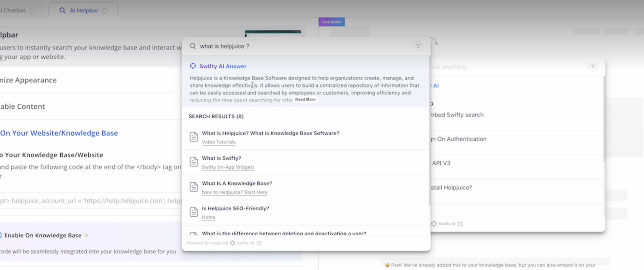Expand 'On Your Website/Knowledge Base' section

coord(59,133)
